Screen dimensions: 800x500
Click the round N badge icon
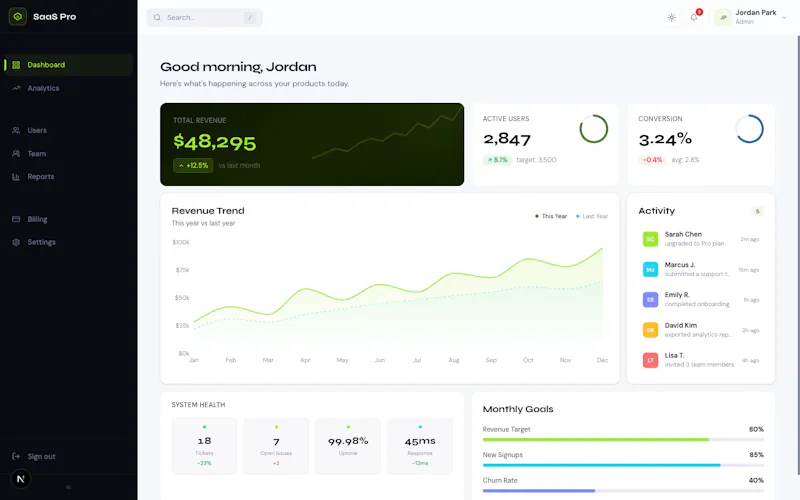[x=21, y=479]
